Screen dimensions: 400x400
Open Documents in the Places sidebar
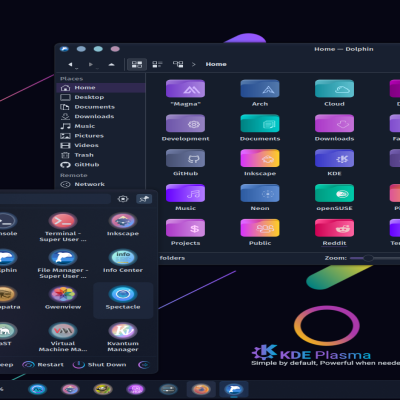(101, 107)
